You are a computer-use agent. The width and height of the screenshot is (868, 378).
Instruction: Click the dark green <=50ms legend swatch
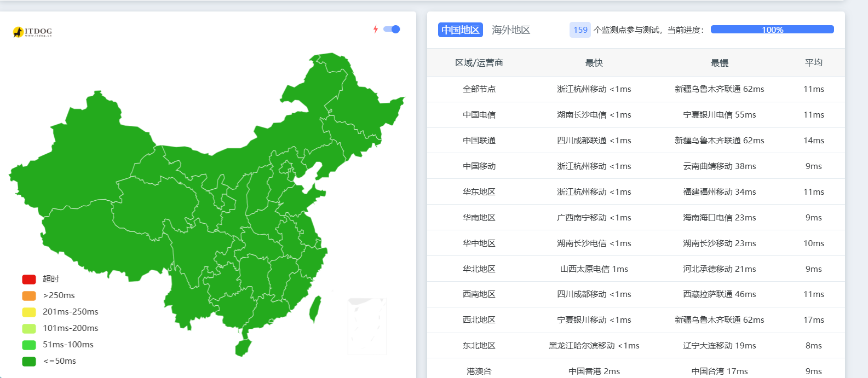29,362
